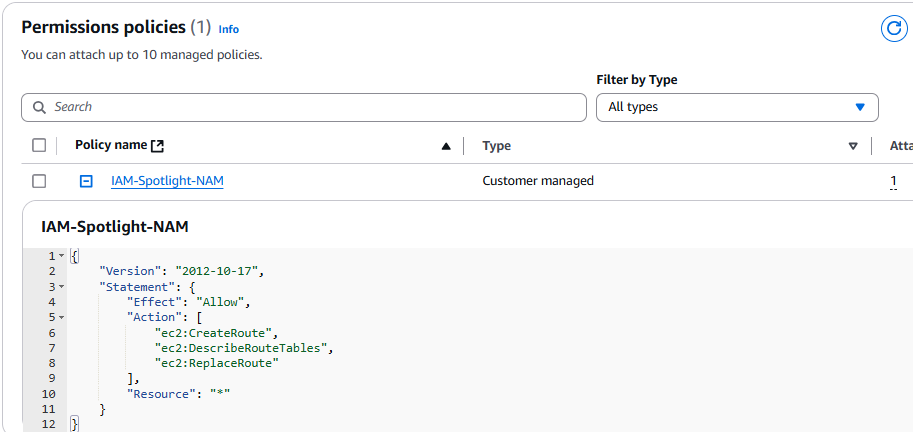The image size is (913, 432).
Task: Collapse the IAM-Spotlight-NAM policy row
Action: click(x=86, y=182)
